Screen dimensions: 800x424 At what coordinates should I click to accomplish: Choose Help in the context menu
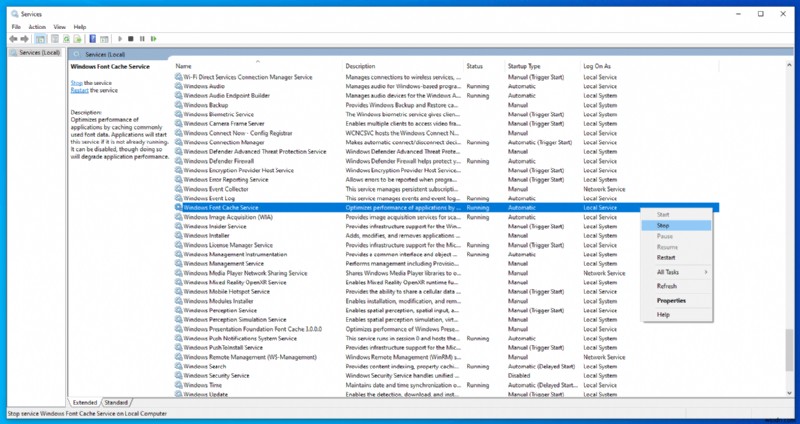point(677,315)
